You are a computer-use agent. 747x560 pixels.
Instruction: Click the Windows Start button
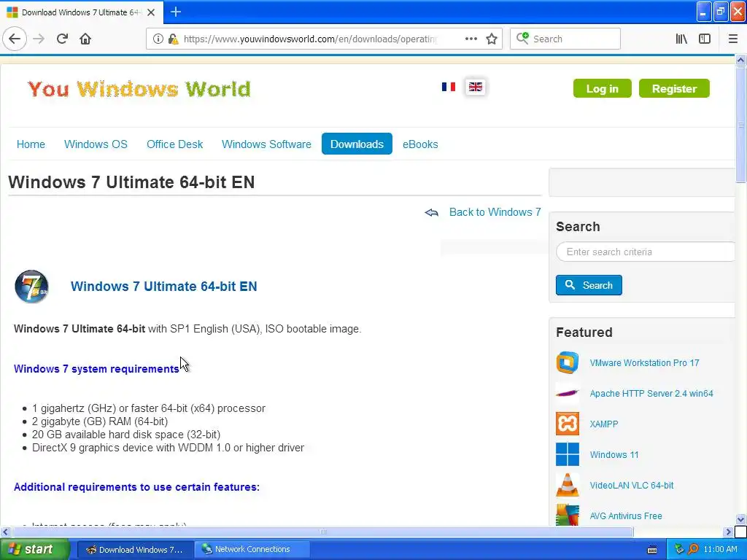(34, 549)
